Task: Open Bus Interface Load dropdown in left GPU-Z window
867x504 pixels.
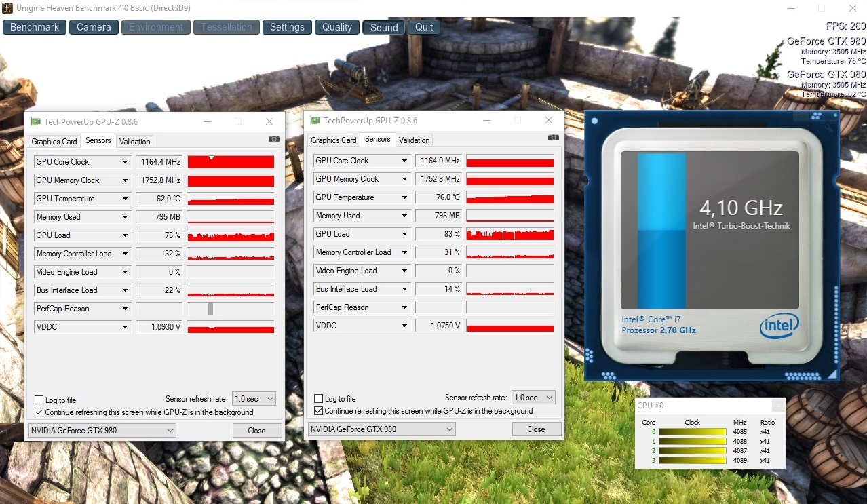Action: point(126,290)
